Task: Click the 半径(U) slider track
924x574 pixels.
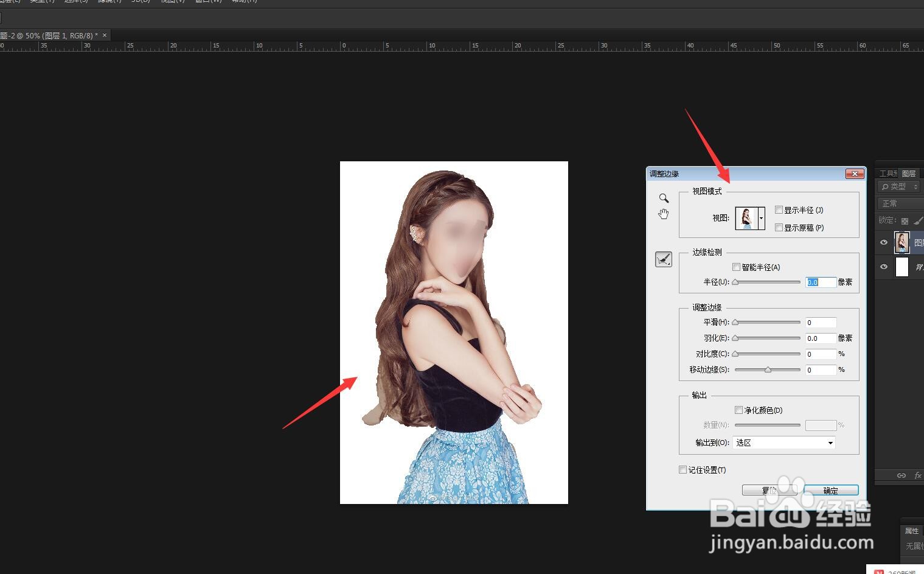Action: pos(768,282)
